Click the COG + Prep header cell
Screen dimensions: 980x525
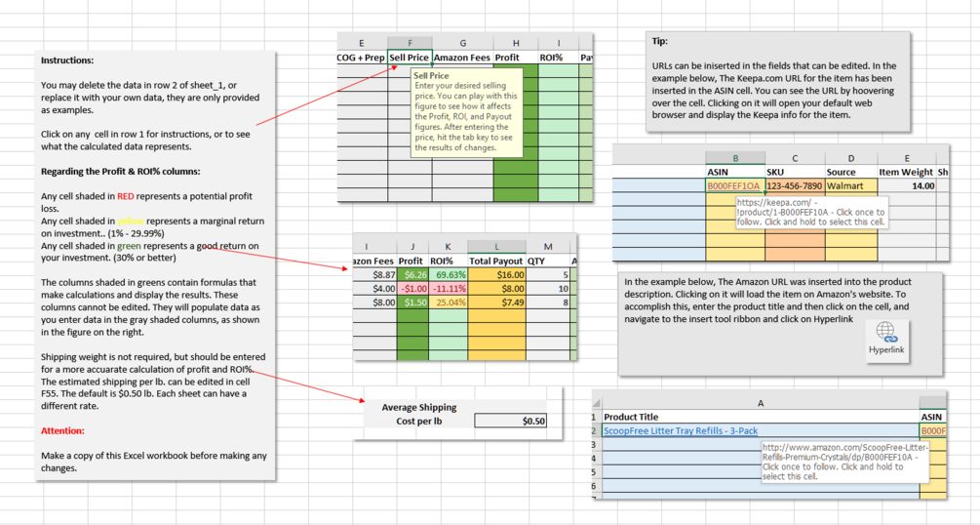(x=362, y=58)
